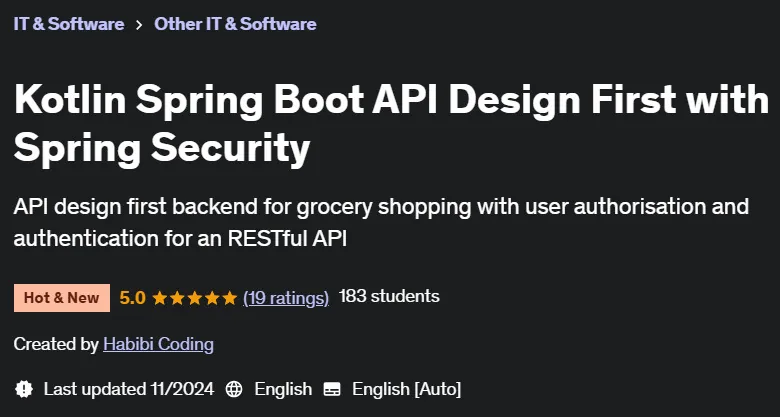The image size is (780, 417).
Task: Click the English [Auto] captions text
Action: (406, 389)
